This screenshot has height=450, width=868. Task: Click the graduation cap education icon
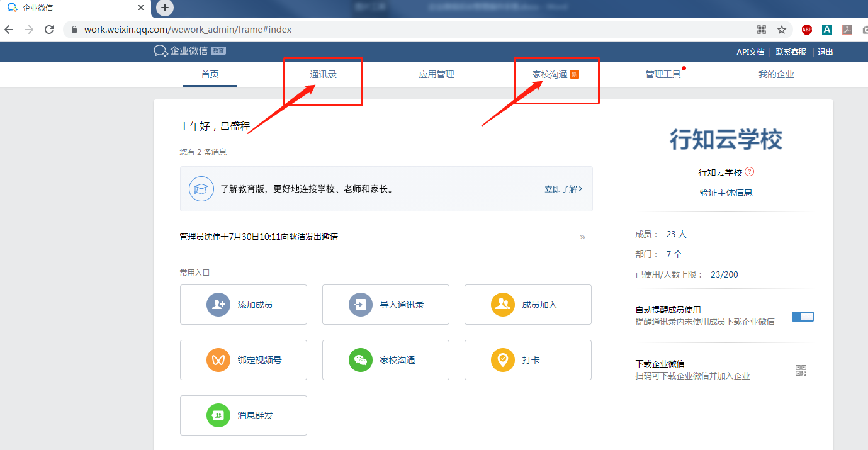click(201, 189)
